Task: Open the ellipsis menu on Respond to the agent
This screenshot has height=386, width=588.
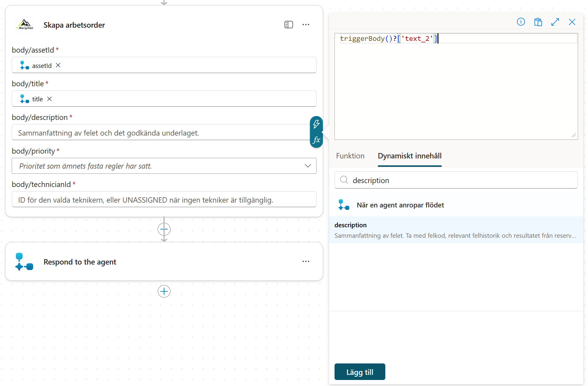Action: 306,262
